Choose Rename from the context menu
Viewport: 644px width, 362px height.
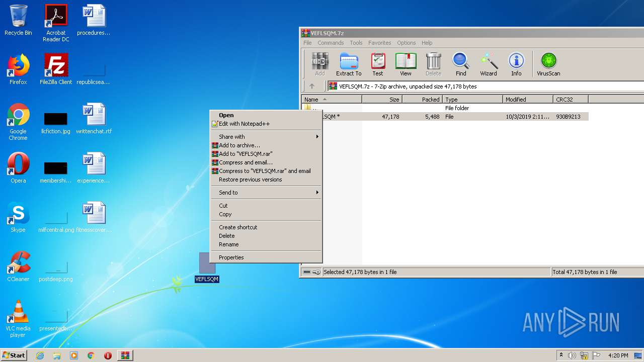(266, 244)
